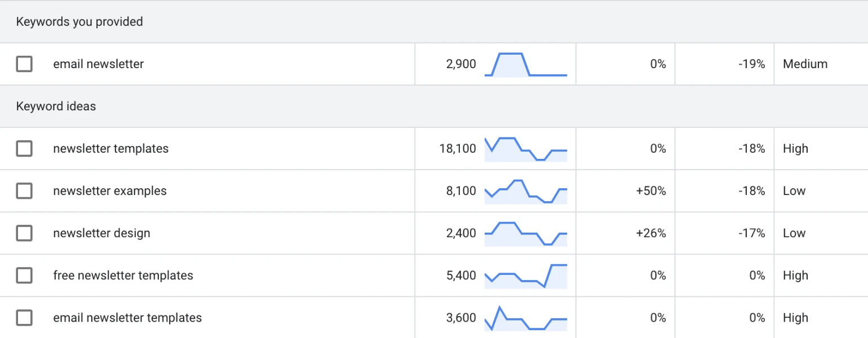Select the newsletter templates row checkbox
The image size is (868, 338).
click(x=24, y=149)
